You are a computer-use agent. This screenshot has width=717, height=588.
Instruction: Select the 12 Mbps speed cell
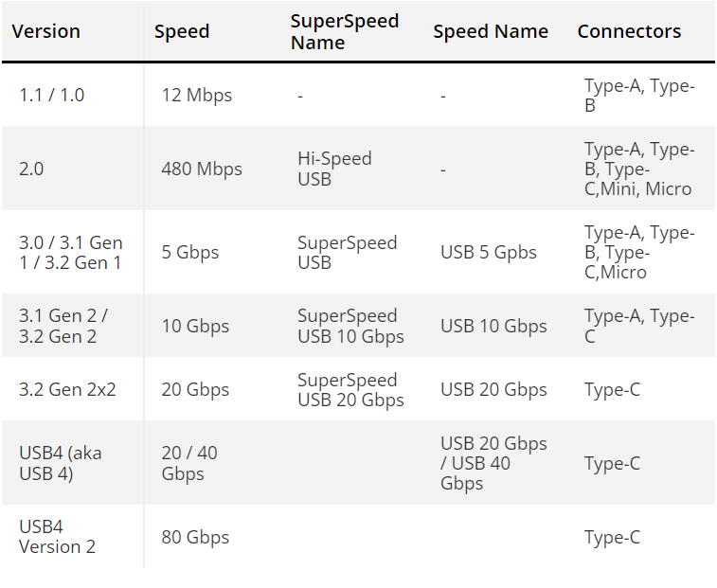coord(197,95)
